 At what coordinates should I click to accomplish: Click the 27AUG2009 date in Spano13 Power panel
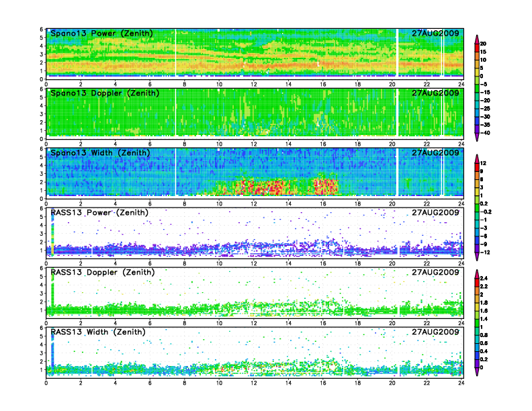tap(435, 34)
